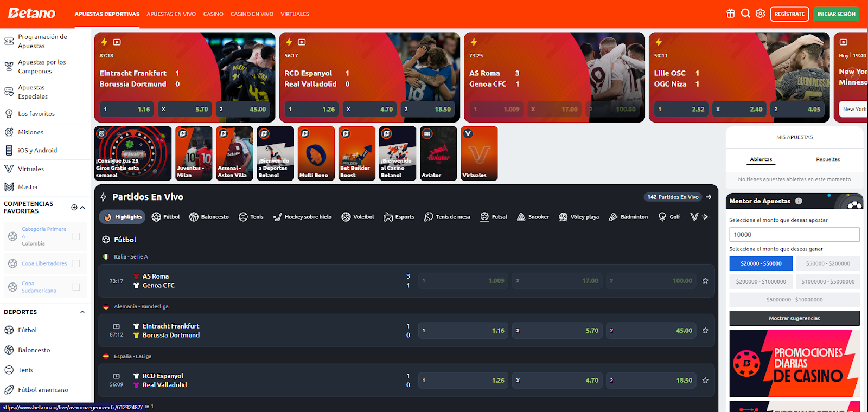Open the settings gear icon in header
The width and height of the screenshot is (868, 412).
760,14
